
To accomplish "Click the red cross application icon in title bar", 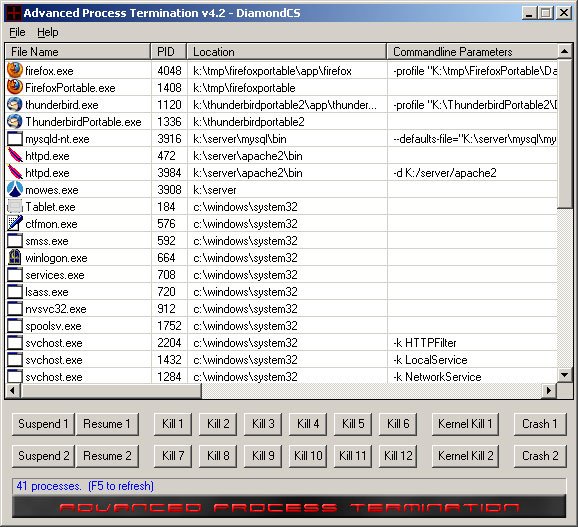I will (x=13, y=13).
